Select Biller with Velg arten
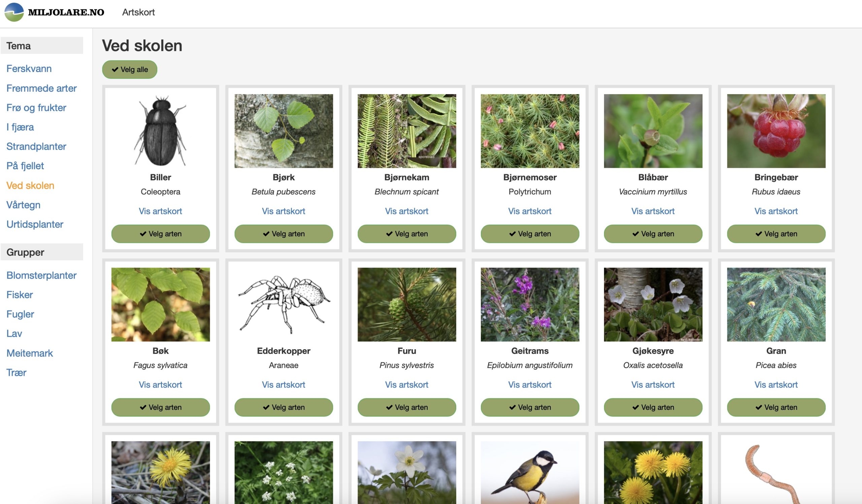 point(160,234)
